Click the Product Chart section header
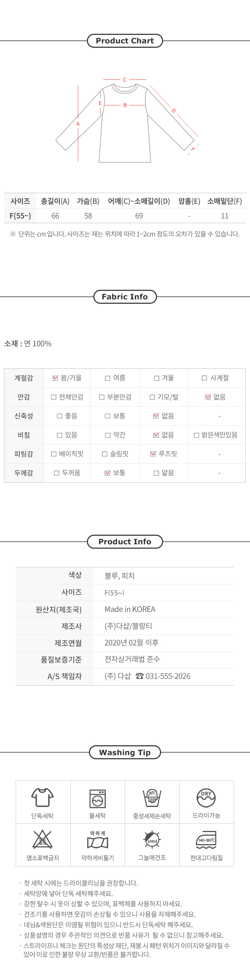Viewport: 250px width, 980px height. (125, 41)
